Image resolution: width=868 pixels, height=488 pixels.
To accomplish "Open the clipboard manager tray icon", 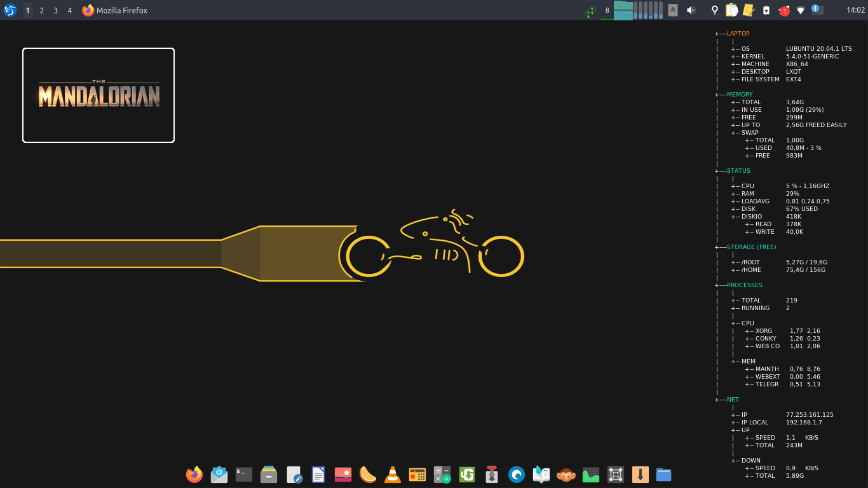I will point(732,10).
